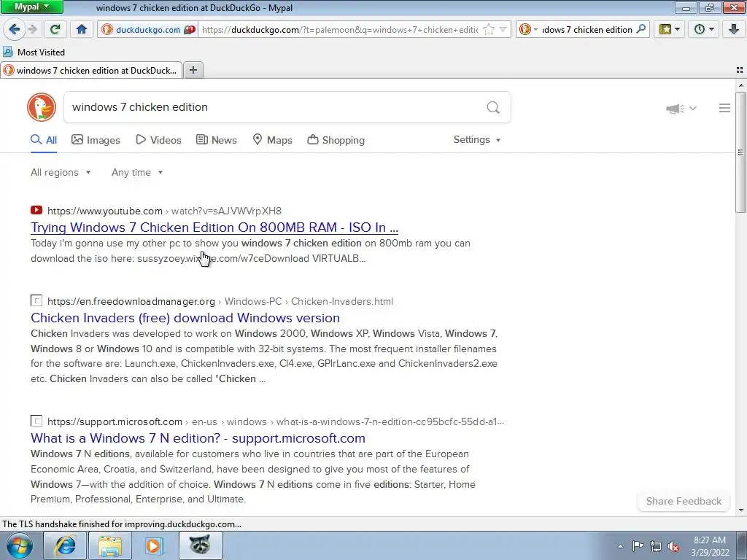The height and width of the screenshot is (560, 747).
Task: Submit search with the magnifier button
Action: point(493,107)
